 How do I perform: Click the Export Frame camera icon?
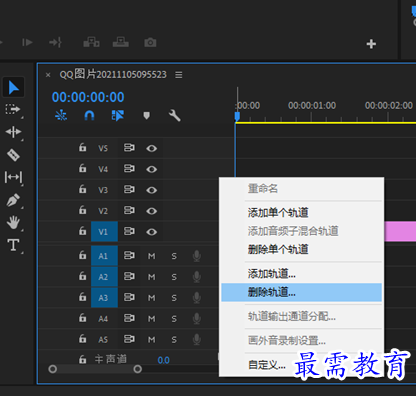(150, 43)
